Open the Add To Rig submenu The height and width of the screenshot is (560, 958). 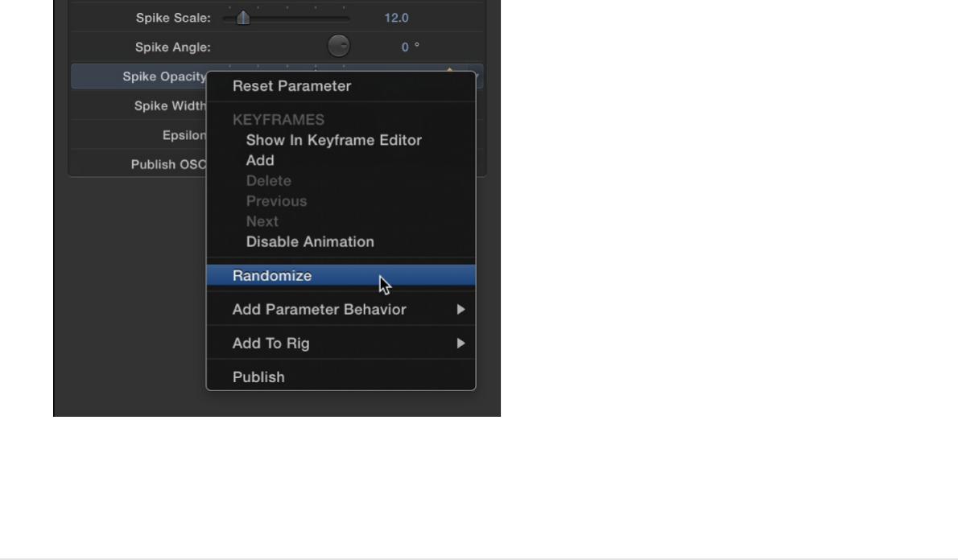coord(341,344)
